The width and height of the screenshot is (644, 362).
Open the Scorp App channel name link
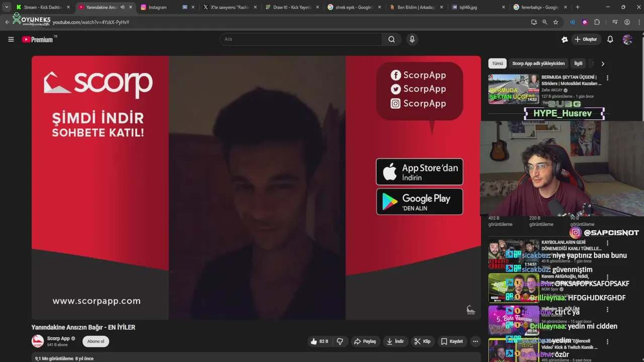pos(58,338)
